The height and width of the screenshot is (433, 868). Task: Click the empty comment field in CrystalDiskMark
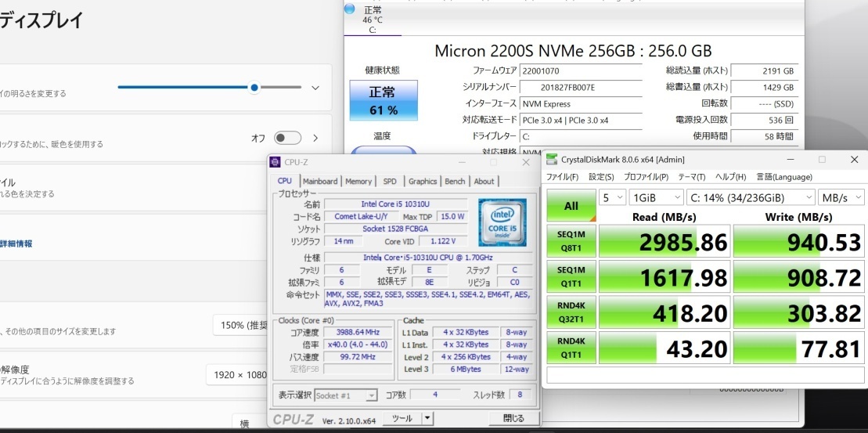point(705,375)
